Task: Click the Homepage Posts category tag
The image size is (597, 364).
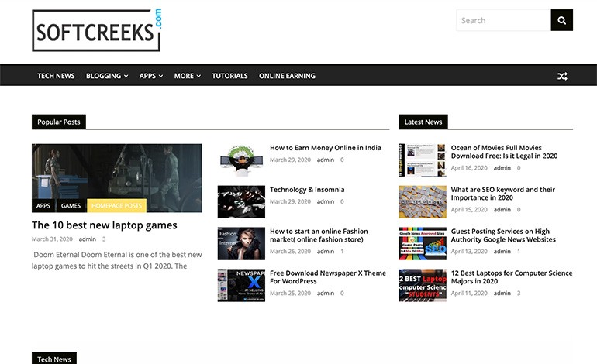Action: 116,205
